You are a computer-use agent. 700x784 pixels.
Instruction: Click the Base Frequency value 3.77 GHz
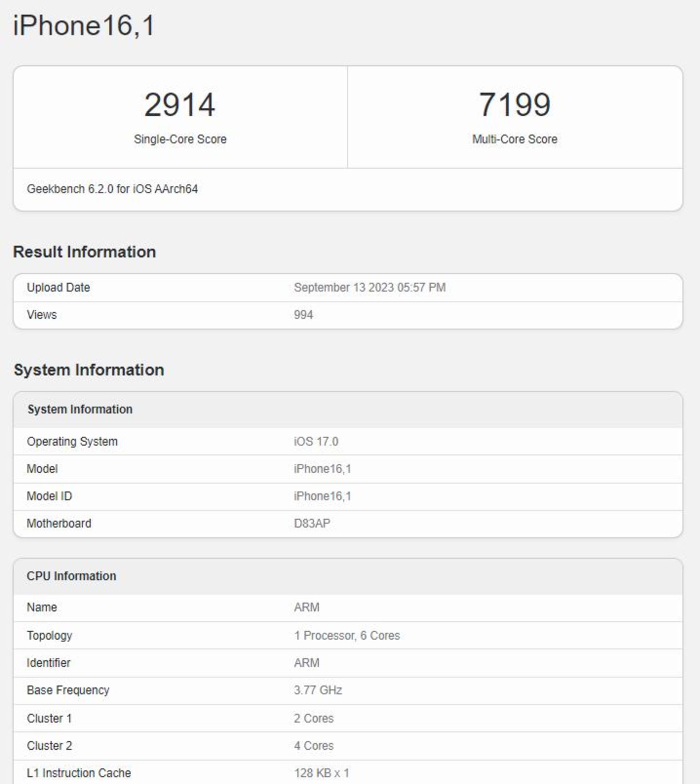[318, 690]
